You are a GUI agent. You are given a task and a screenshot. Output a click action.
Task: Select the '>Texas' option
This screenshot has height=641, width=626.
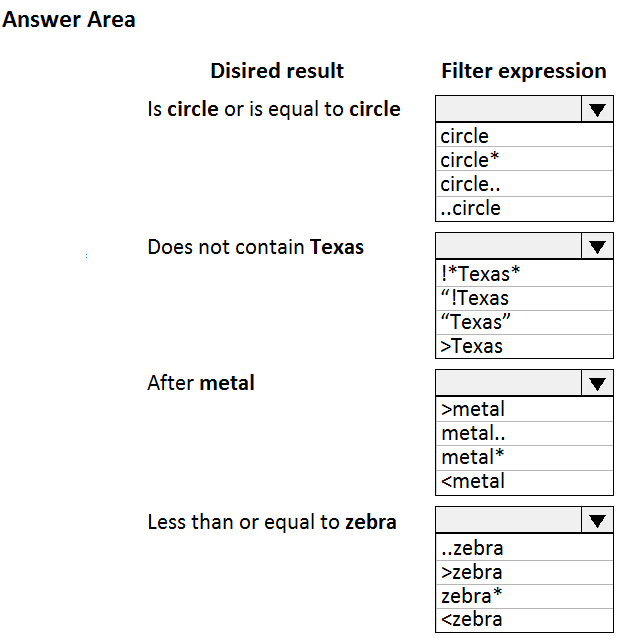[x=524, y=346]
